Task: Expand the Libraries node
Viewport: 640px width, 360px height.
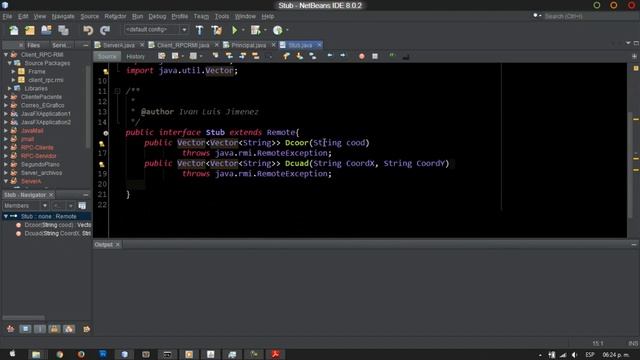Action: 9,88
